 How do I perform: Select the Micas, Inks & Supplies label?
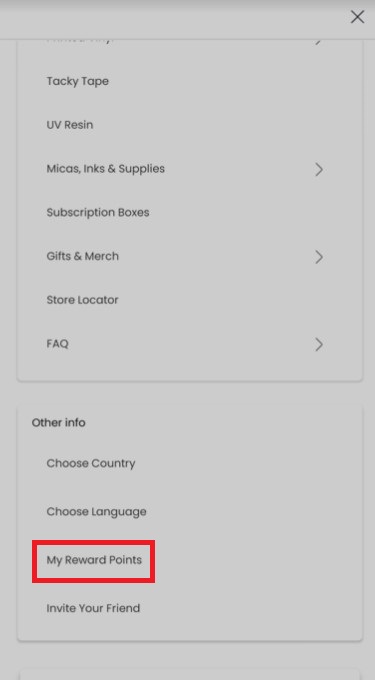pos(106,169)
